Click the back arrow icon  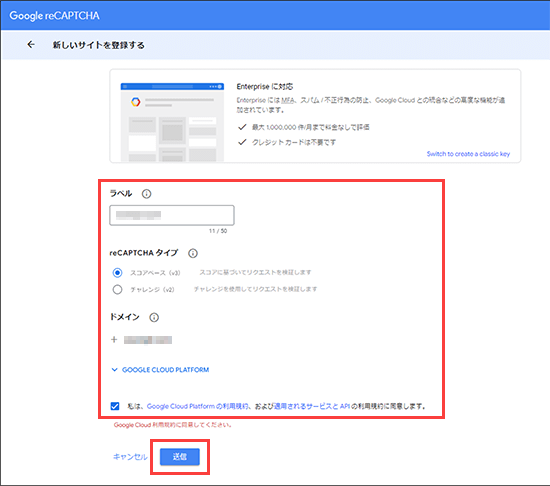tap(31, 45)
